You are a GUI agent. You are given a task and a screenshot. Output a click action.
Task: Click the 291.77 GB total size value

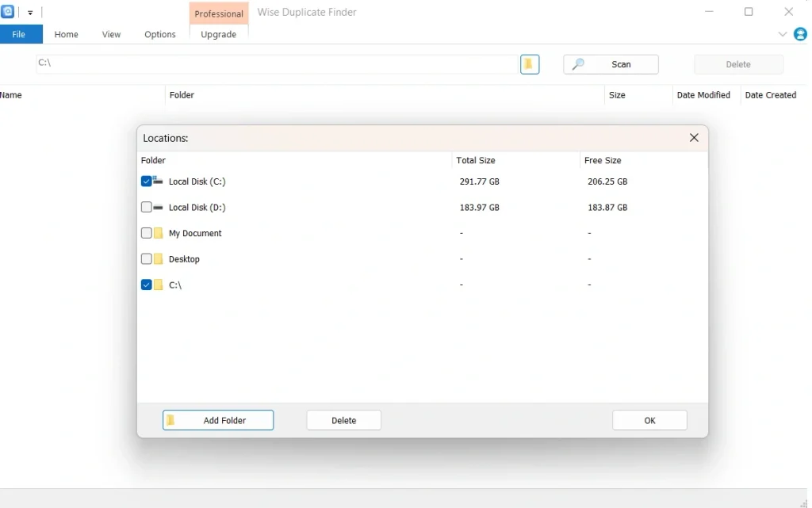[x=480, y=181]
